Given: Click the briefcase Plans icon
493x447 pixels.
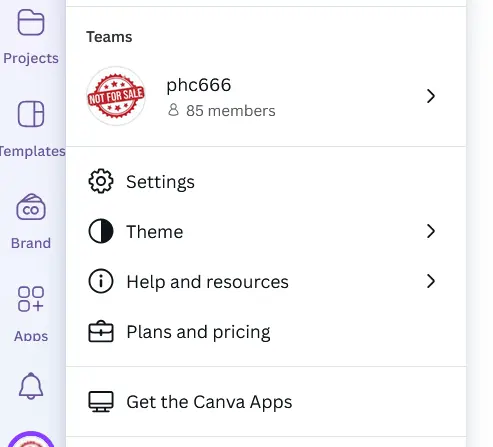Looking at the screenshot, I should 101,331.
